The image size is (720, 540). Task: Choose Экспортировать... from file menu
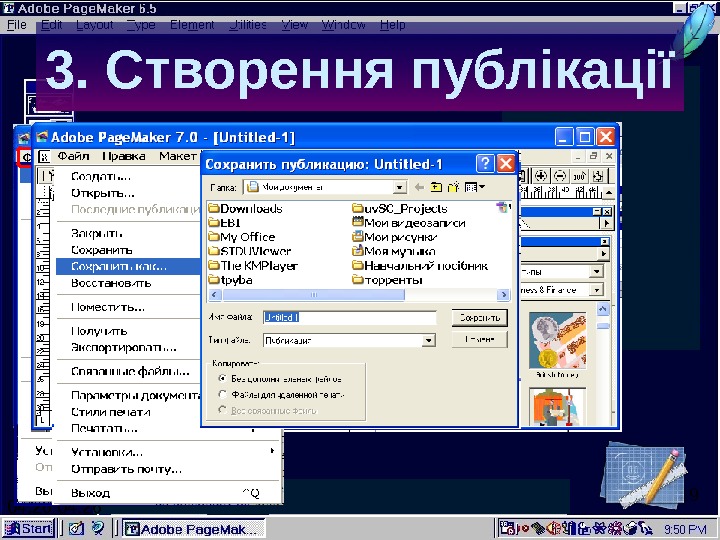124,348
